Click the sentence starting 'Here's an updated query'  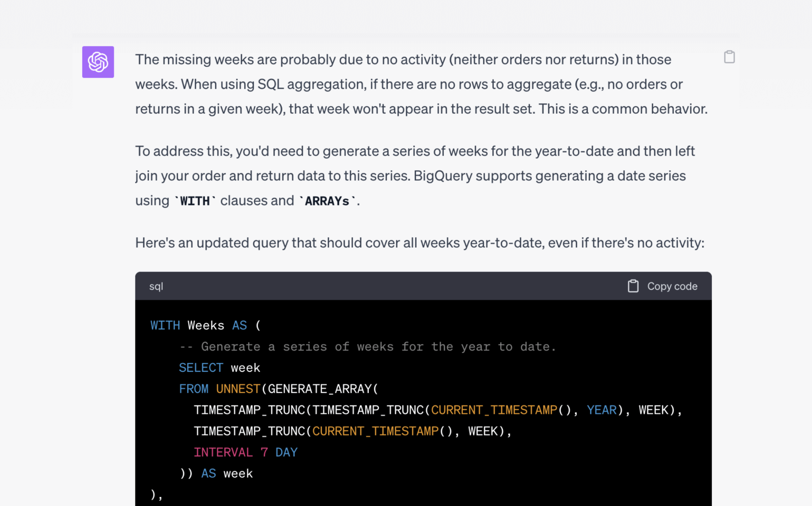(420, 243)
